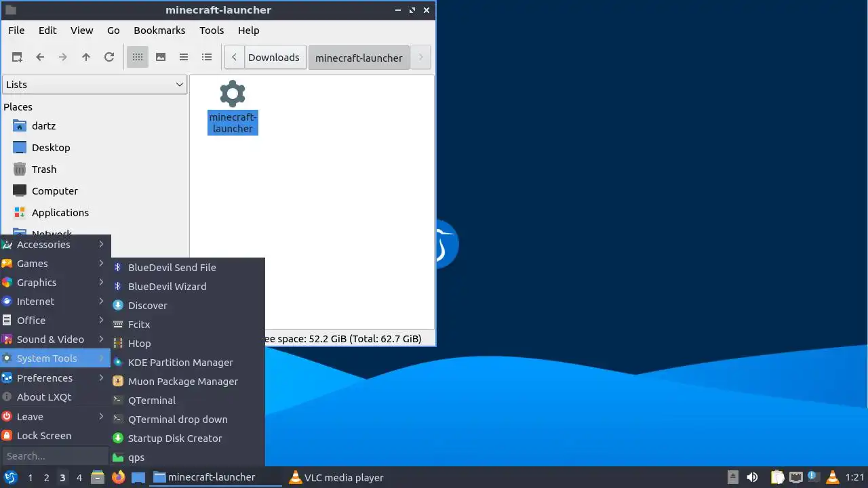Open dartz home folder in Places
Image resolution: width=868 pixels, height=488 pixels.
pos(43,126)
